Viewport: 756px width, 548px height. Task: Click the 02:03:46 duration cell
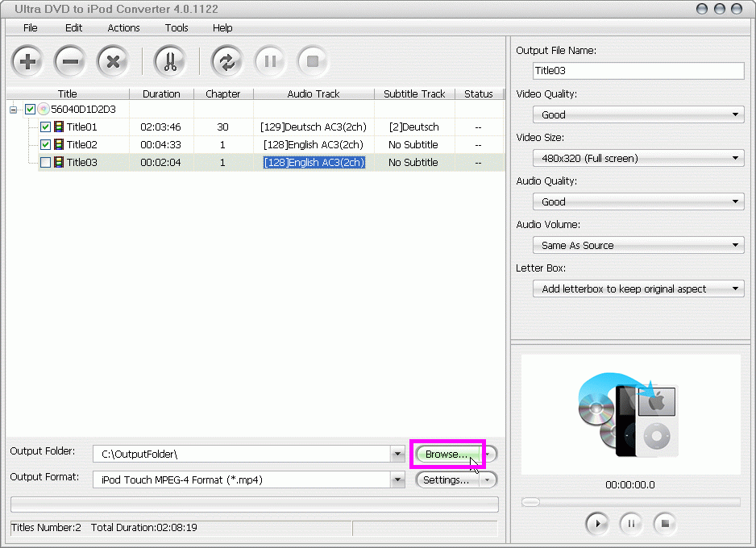[x=160, y=127]
